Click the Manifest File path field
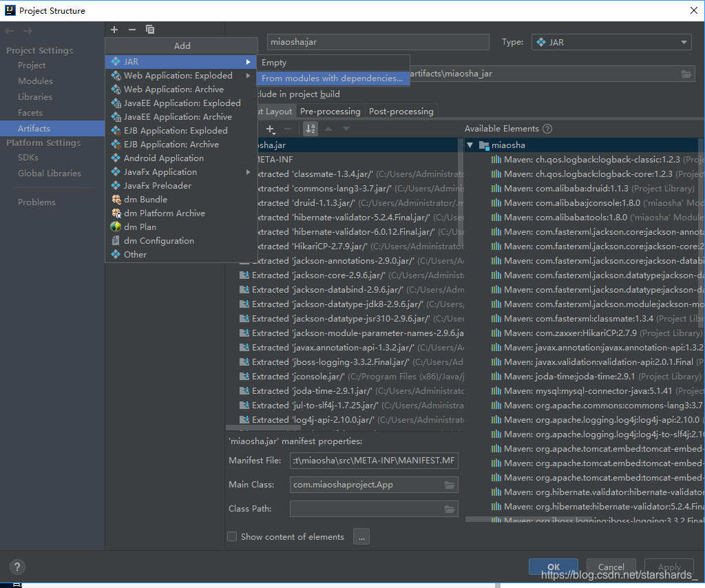 click(374, 461)
